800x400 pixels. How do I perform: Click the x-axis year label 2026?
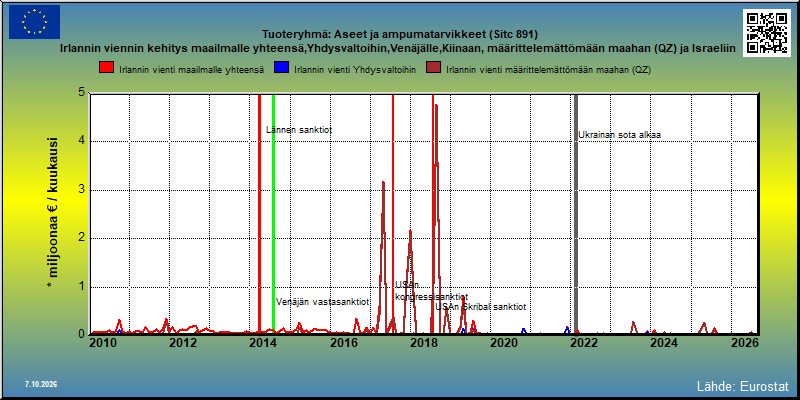pos(744,342)
